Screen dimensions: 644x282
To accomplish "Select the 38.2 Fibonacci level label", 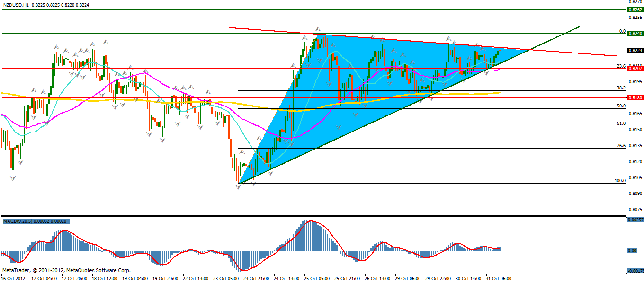I will pos(621,88).
